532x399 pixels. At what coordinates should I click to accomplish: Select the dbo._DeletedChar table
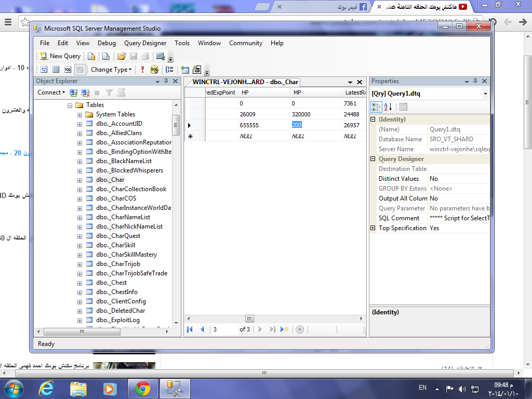[x=121, y=311]
